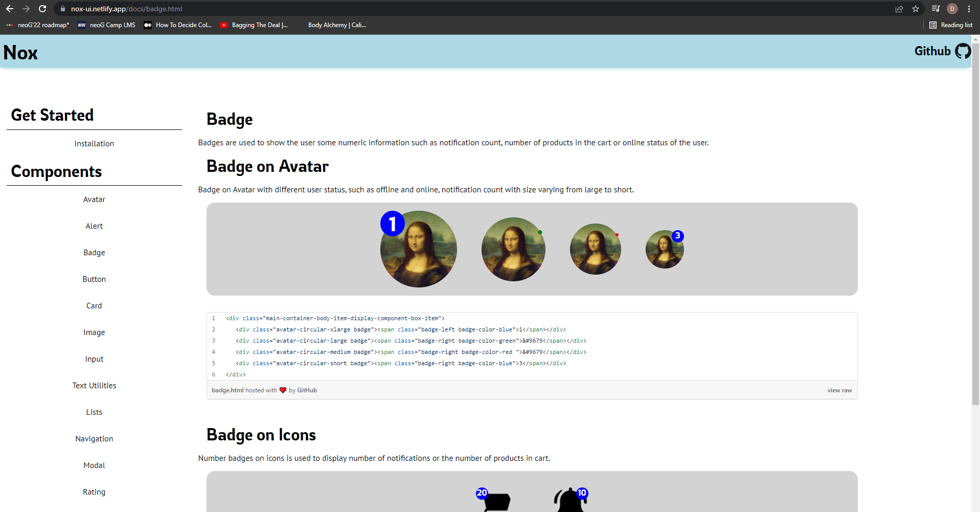The width and height of the screenshot is (980, 512).
Task: Open the Chrome profile avatar
Action: pos(952,9)
